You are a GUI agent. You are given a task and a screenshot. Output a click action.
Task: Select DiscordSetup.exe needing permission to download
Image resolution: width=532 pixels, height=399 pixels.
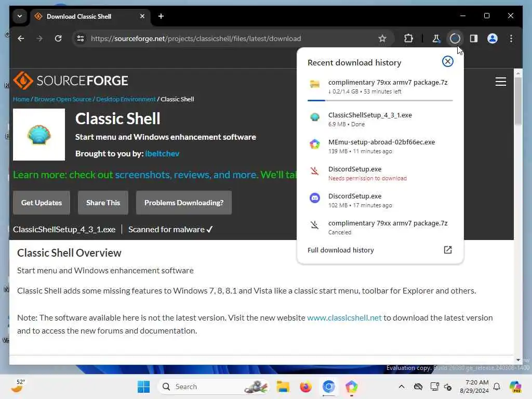tap(380, 174)
